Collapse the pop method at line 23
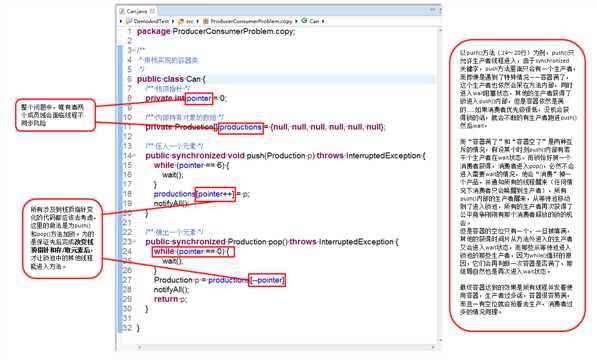Viewport: 597px width, 360px height. pos(134,242)
